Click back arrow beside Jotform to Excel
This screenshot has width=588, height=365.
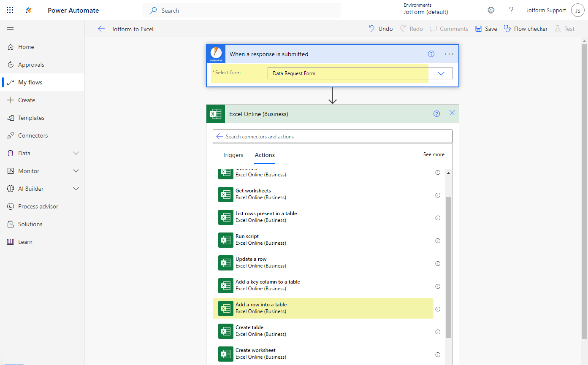click(x=101, y=29)
